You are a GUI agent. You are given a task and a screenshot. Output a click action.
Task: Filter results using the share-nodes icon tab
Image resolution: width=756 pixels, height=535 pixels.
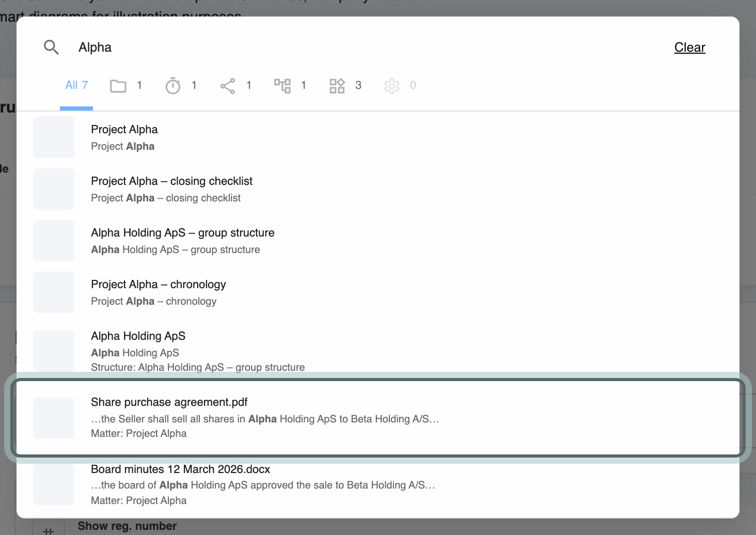click(x=235, y=86)
